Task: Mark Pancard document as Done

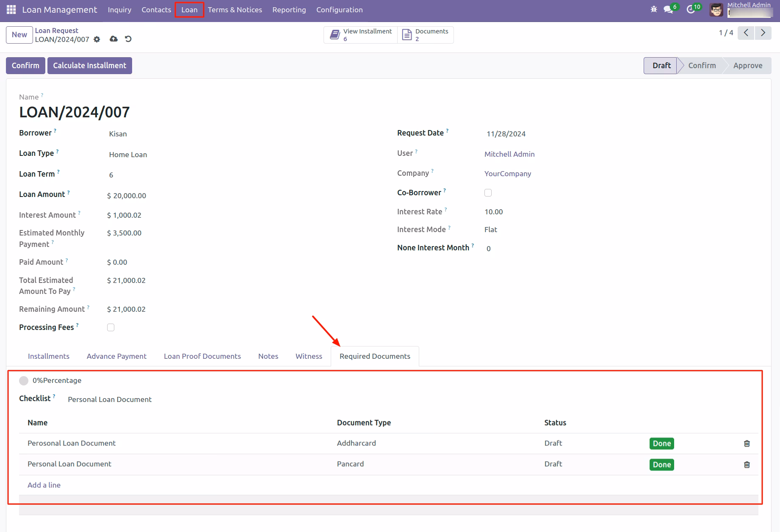Action: point(662,465)
